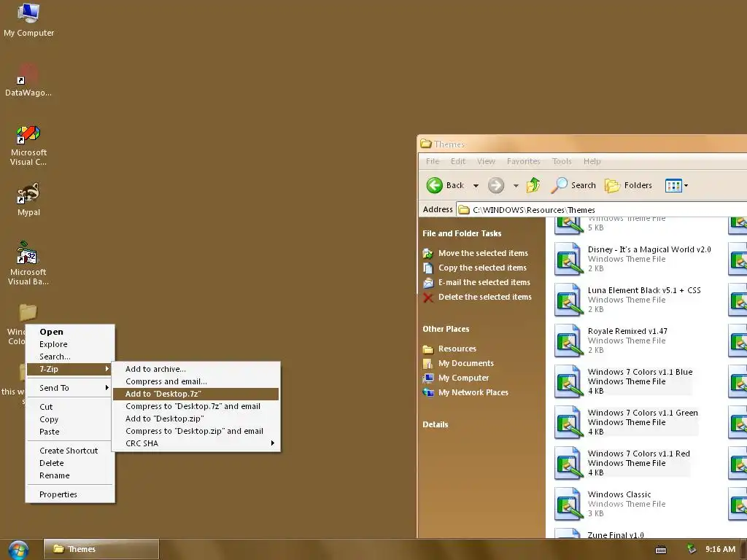Click the Themes window address bar
This screenshot has width=747, height=560.
point(601,210)
